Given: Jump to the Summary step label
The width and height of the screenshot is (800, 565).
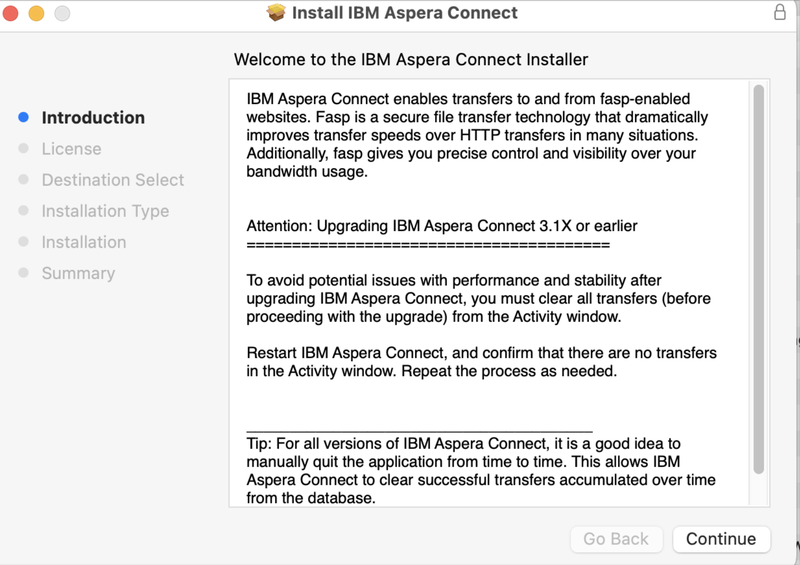Looking at the screenshot, I should tap(78, 273).
